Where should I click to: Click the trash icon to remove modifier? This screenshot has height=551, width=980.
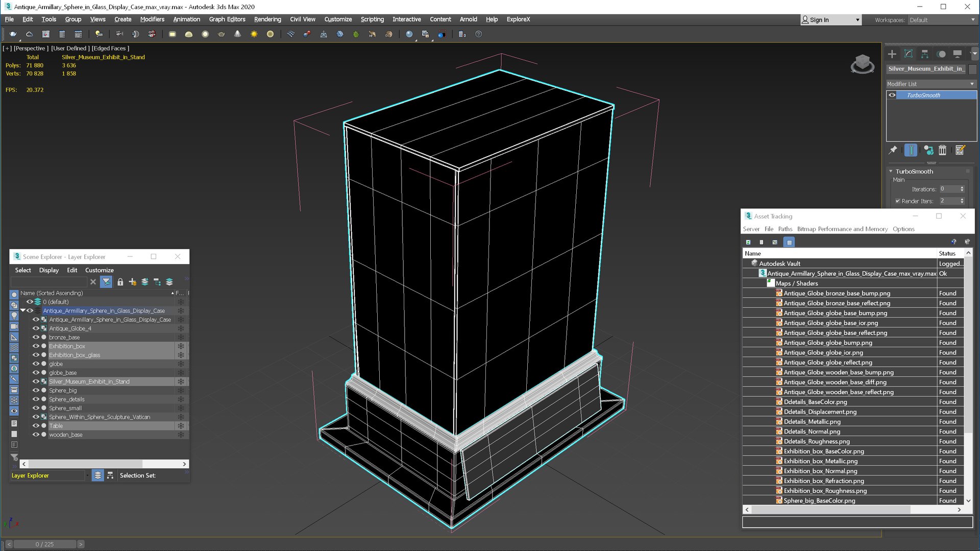942,150
